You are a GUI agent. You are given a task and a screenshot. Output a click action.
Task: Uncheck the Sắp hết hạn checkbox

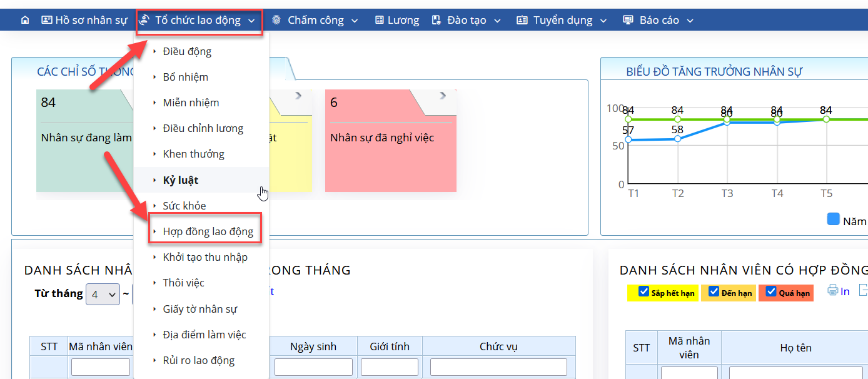point(643,291)
